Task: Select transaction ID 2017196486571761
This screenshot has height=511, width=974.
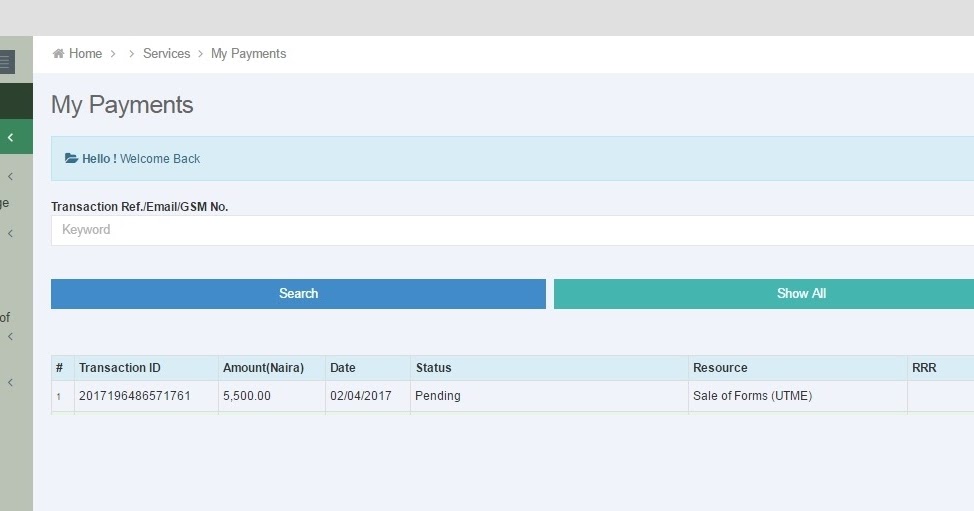Action: (x=135, y=396)
